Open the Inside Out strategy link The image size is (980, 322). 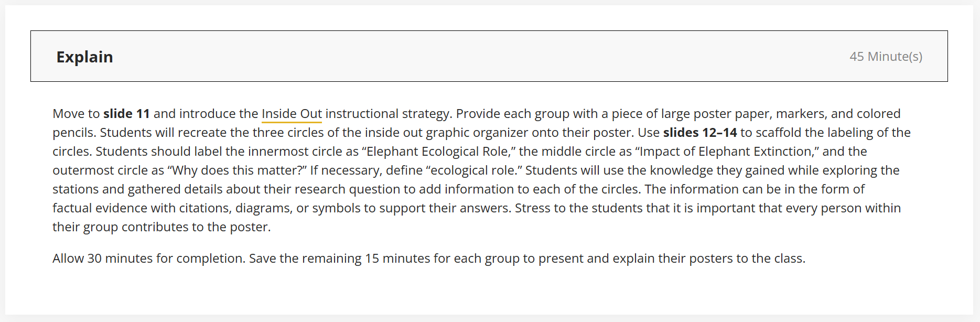pos(292,114)
